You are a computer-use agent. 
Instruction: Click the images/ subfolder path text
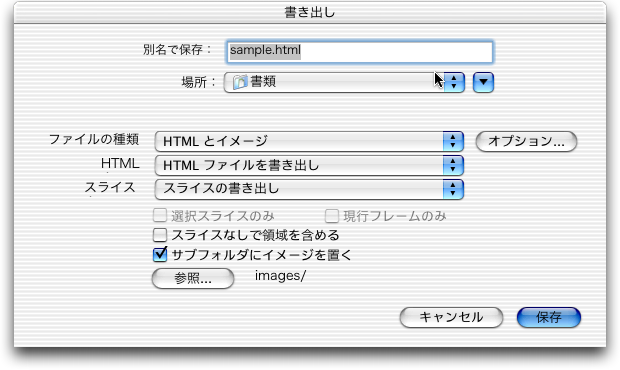point(280,276)
